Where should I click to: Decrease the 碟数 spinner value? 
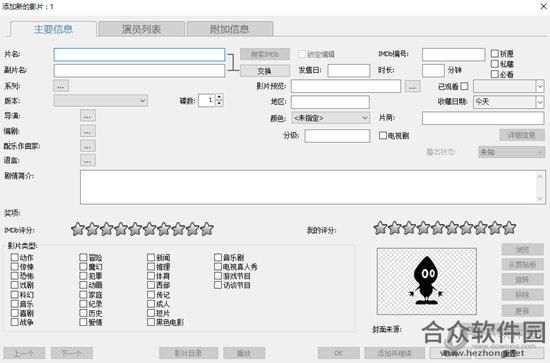[219, 103]
